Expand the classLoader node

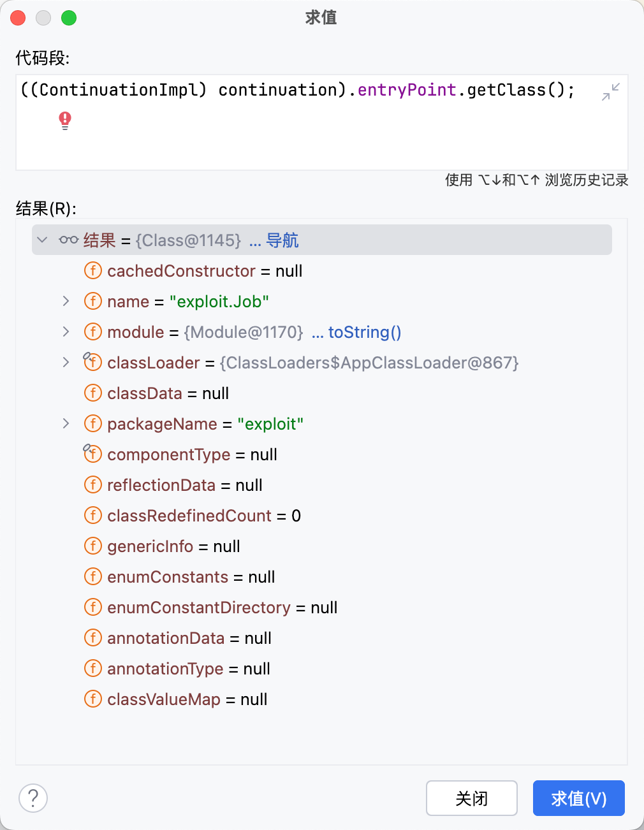pos(66,362)
